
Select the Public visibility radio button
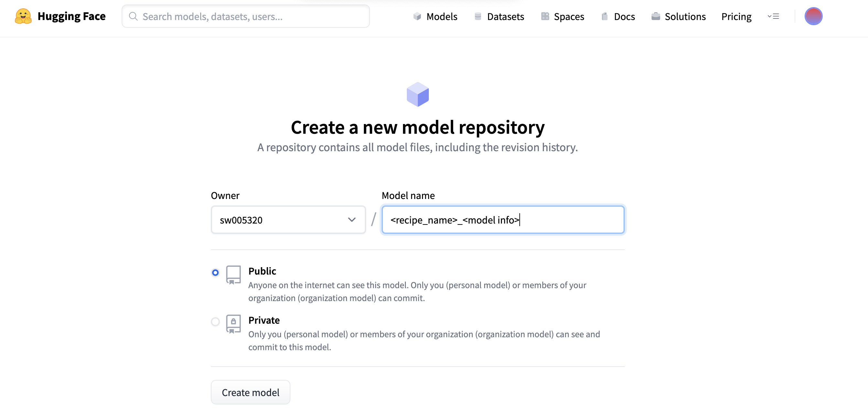tap(215, 272)
